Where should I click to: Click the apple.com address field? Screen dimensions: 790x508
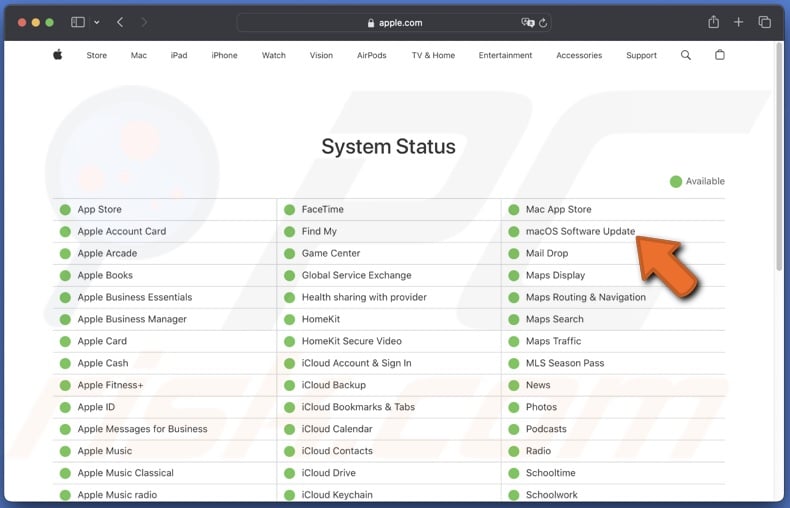[x=394, y=23]
